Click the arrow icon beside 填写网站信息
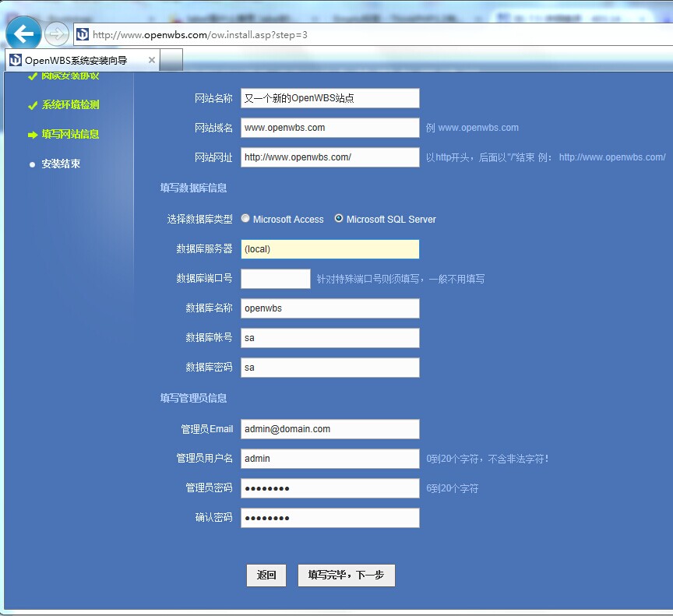Screen dimensions: 673x616 pos(33,134)
